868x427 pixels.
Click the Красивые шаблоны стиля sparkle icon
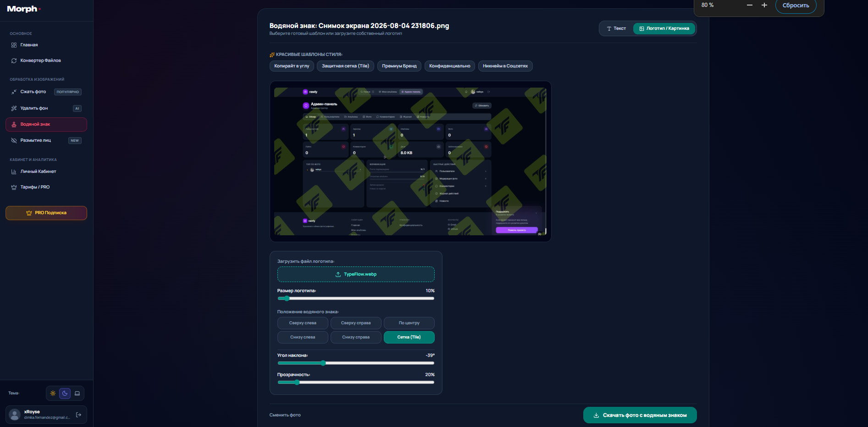pos(272,55)
